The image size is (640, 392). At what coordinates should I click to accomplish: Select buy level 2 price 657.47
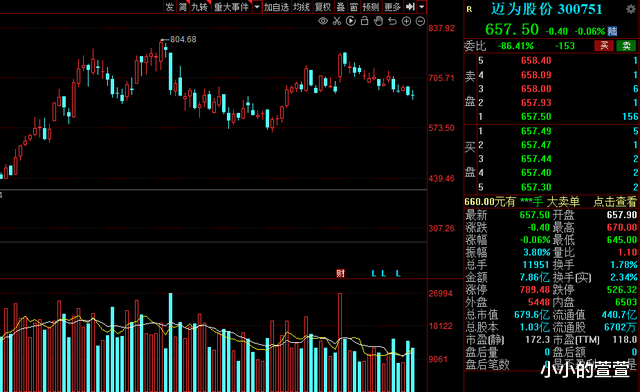click(x=536, y=145)
